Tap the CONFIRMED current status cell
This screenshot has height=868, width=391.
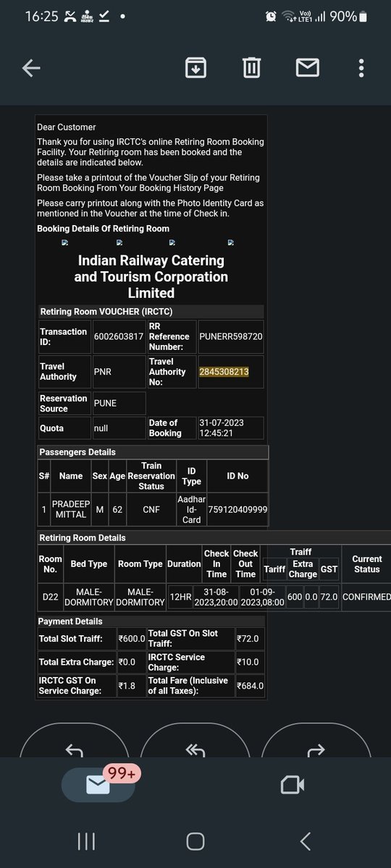tap(366, 597)
